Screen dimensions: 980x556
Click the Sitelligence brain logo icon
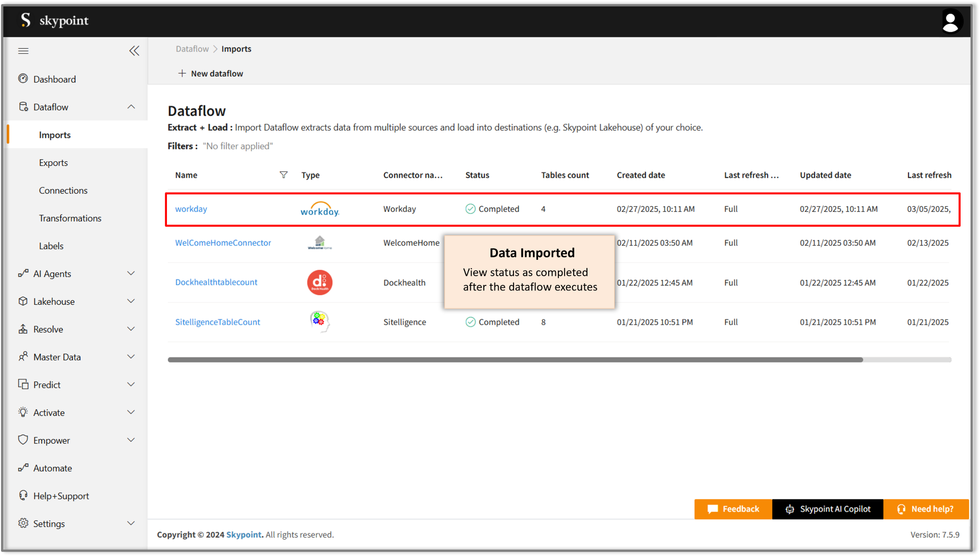(320, 322)
